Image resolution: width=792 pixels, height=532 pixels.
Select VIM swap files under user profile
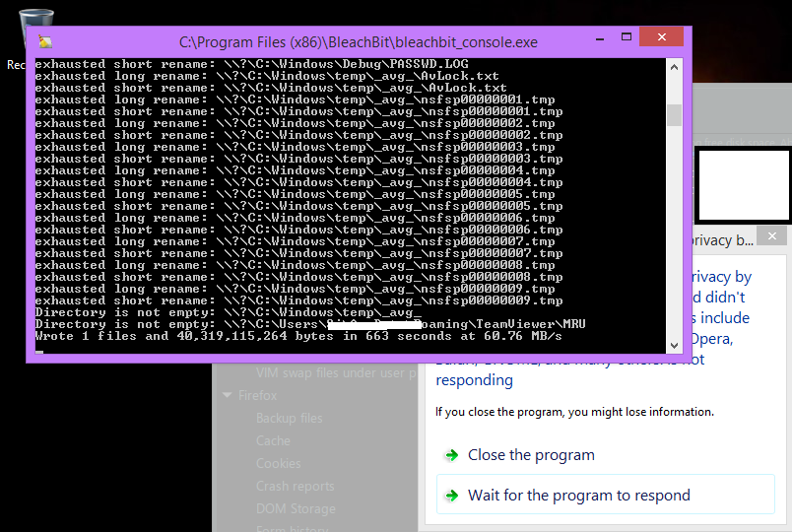pos(336,372)
